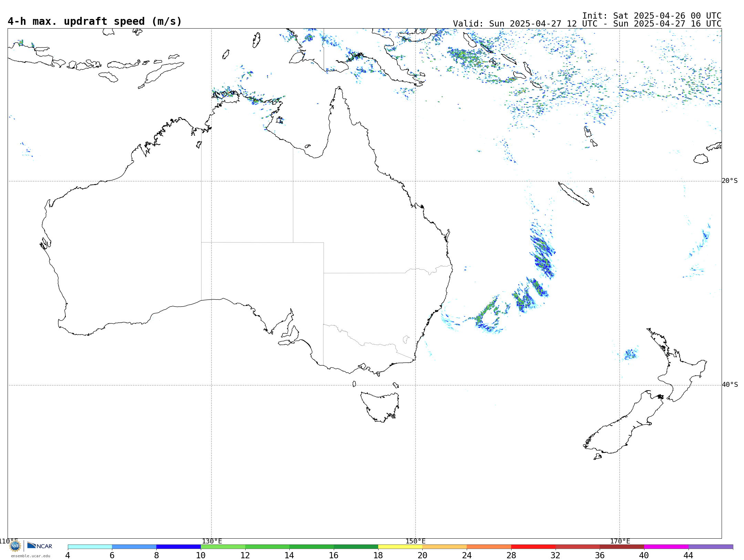Click the orange 24-28 colorbar segment
This screenshot has height=560, width=744.
coord(489,547)
